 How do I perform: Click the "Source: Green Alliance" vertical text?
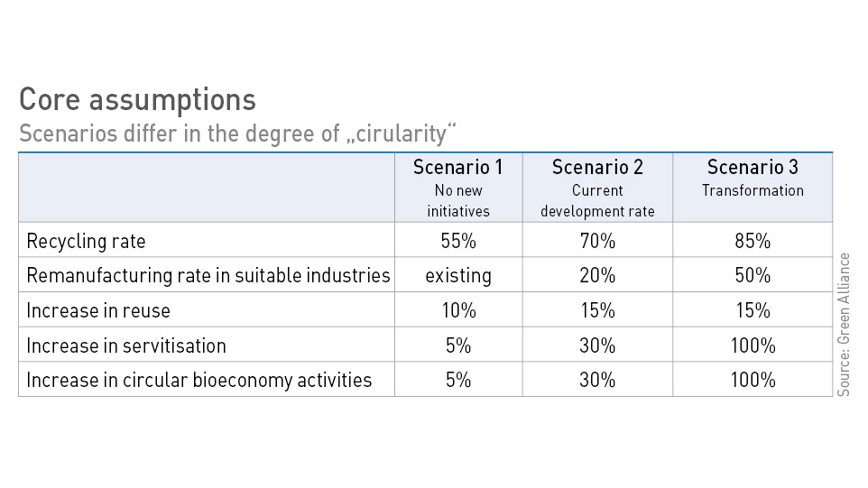[845, 324]
